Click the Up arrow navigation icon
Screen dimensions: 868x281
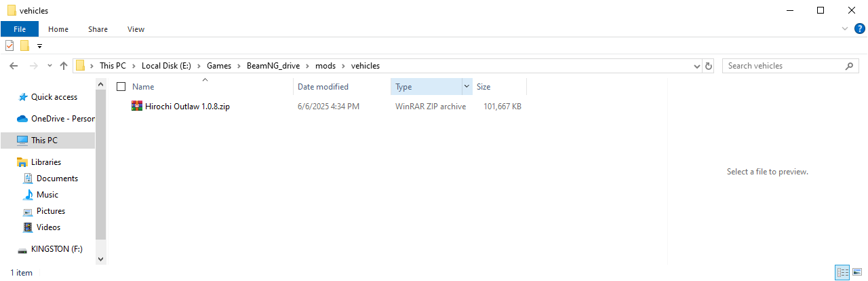point(64,66)
